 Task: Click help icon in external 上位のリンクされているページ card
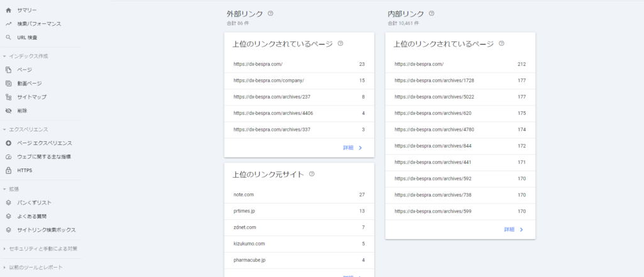tap(340, 43)
